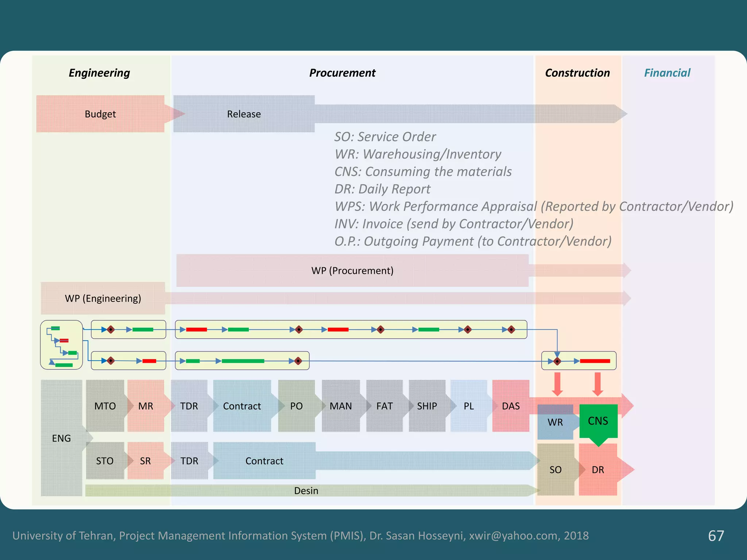Click the SHIP process block
Screen dimensions: 747x560
[427, 406]
